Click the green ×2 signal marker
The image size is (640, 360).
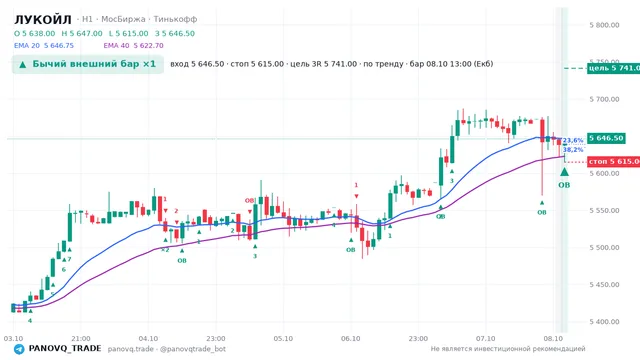click(x=165, y=250)
